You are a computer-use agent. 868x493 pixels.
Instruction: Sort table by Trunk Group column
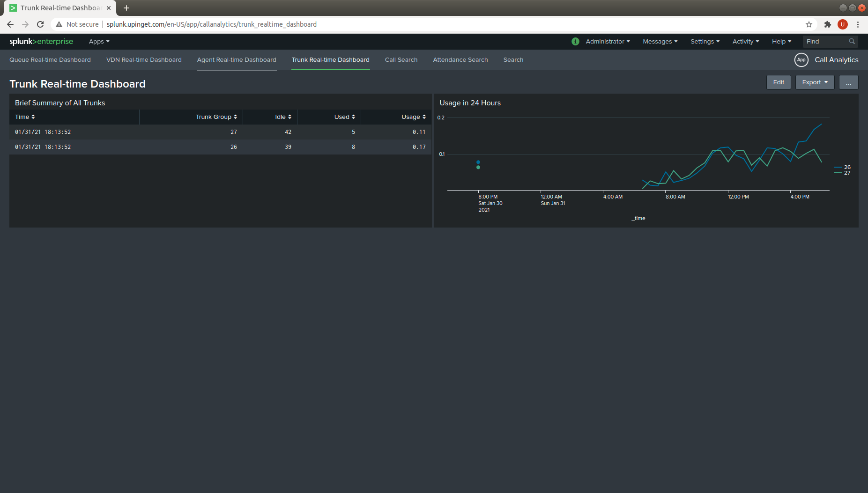pos(216,117)
